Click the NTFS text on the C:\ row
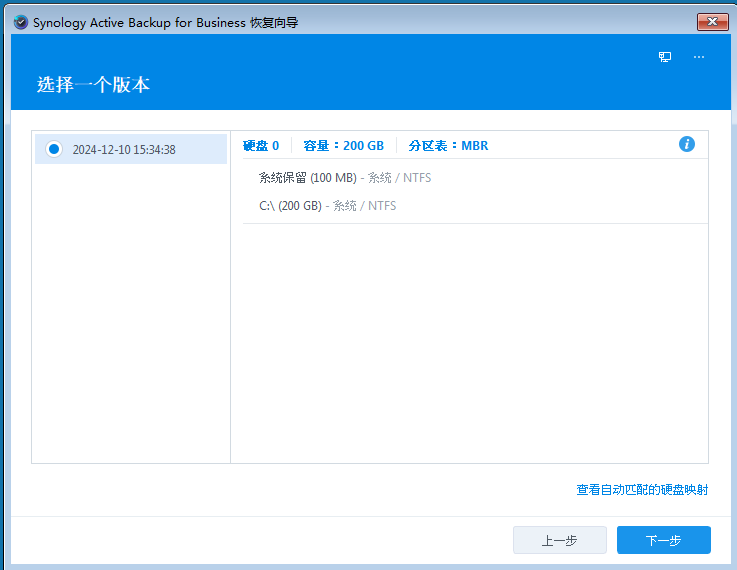This screenshot has width=737, height=570. pyautogui.click(x=381, y=206)
